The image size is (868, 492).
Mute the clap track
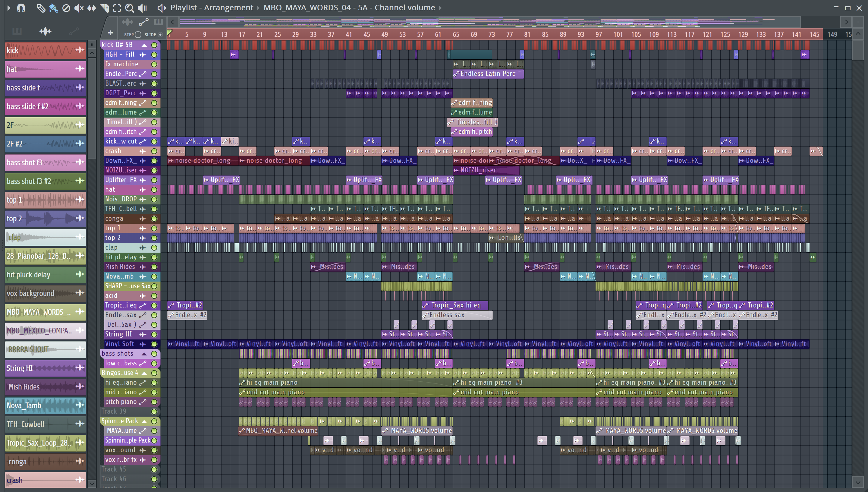[154, 248]
